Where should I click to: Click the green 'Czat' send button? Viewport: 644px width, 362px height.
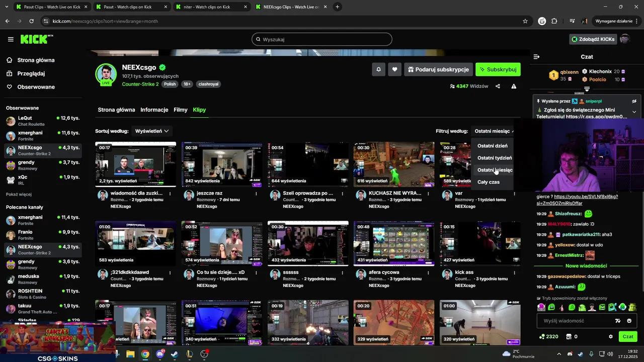click(x=628, y=336)
